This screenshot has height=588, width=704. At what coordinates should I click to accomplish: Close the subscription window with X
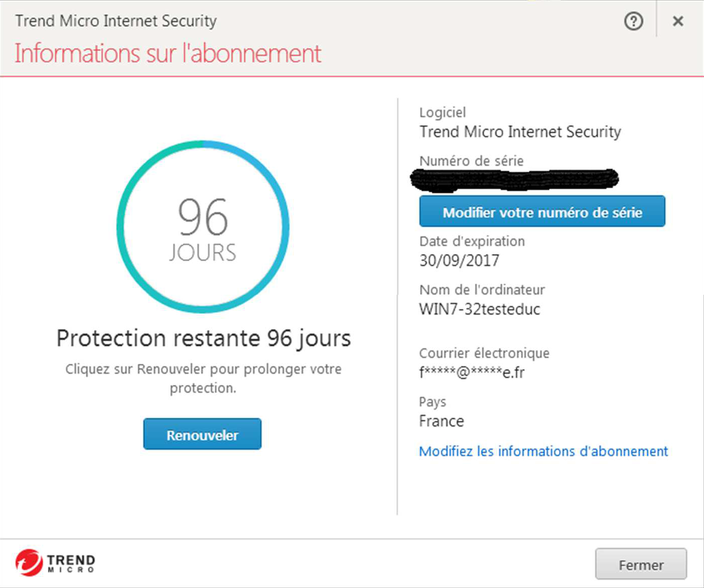(x=678, y=21)
